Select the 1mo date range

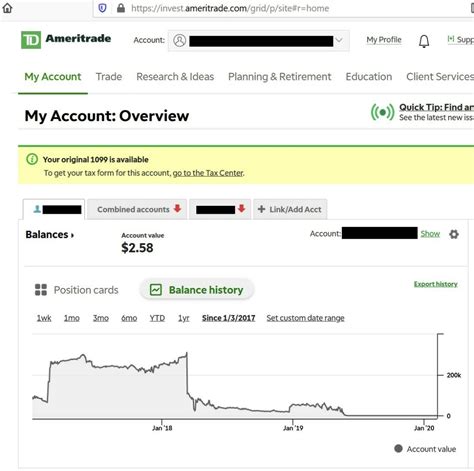click(x=72, y=318)
